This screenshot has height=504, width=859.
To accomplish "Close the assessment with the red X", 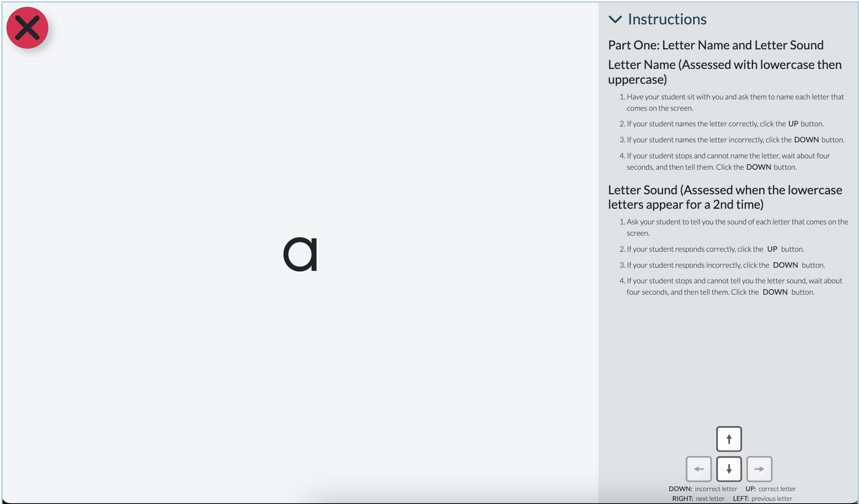I will (x=27, y=28).
